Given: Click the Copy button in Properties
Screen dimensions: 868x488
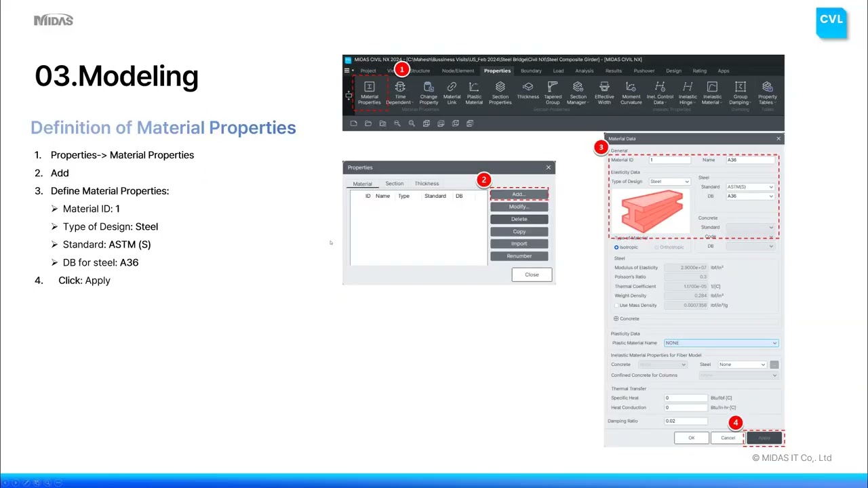Looking at the screenshot, I should [x=519, y=231].
